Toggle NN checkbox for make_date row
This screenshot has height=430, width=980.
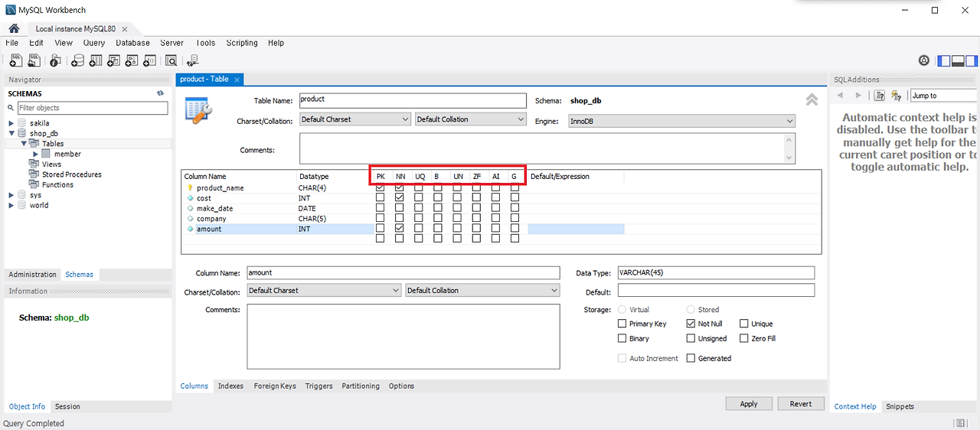(x=399, y=208)
